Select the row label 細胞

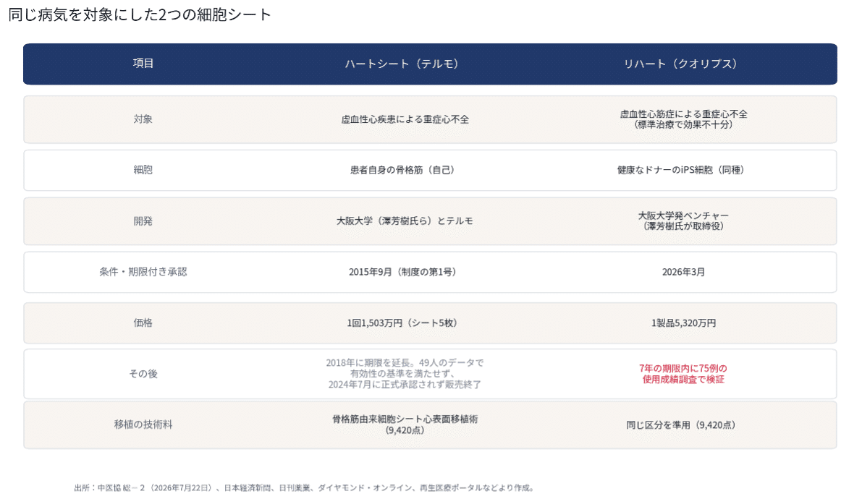tap(143, 170)
